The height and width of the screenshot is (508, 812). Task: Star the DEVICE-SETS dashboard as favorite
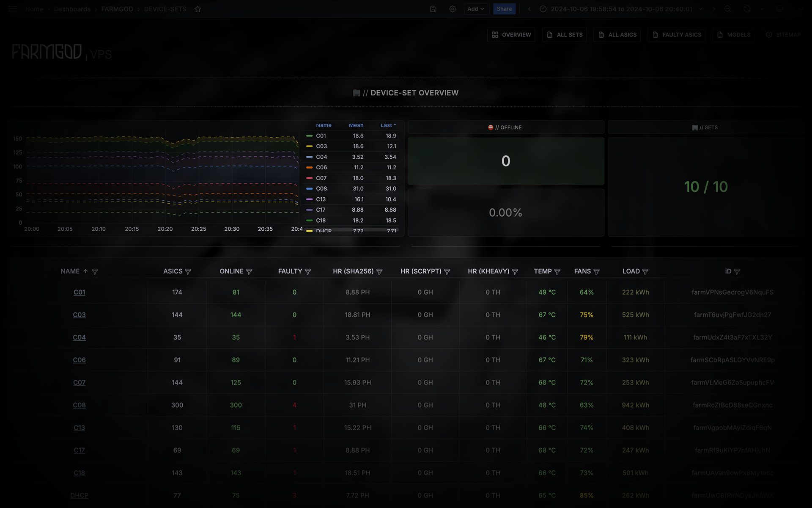click(x=198, y=9)
